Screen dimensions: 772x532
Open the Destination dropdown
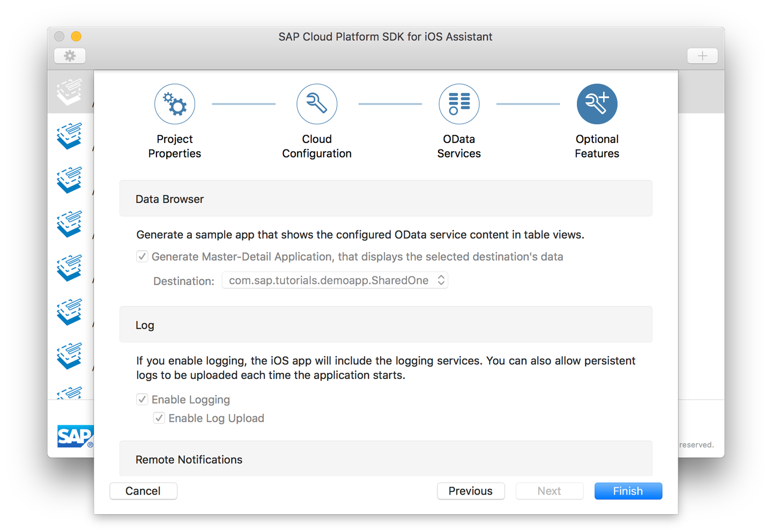[x=335, y=280]
